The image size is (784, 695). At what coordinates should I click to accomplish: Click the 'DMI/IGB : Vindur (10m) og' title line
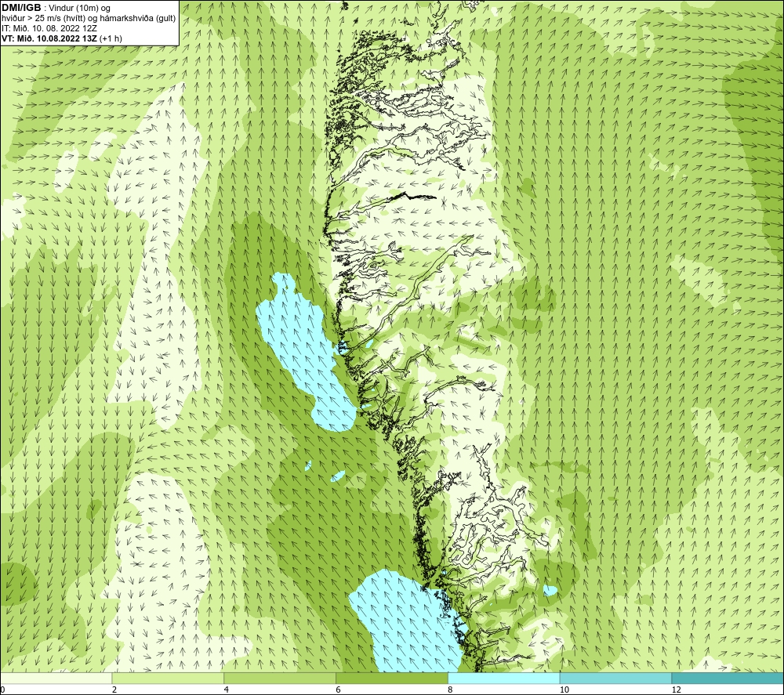tap(56, 8)
